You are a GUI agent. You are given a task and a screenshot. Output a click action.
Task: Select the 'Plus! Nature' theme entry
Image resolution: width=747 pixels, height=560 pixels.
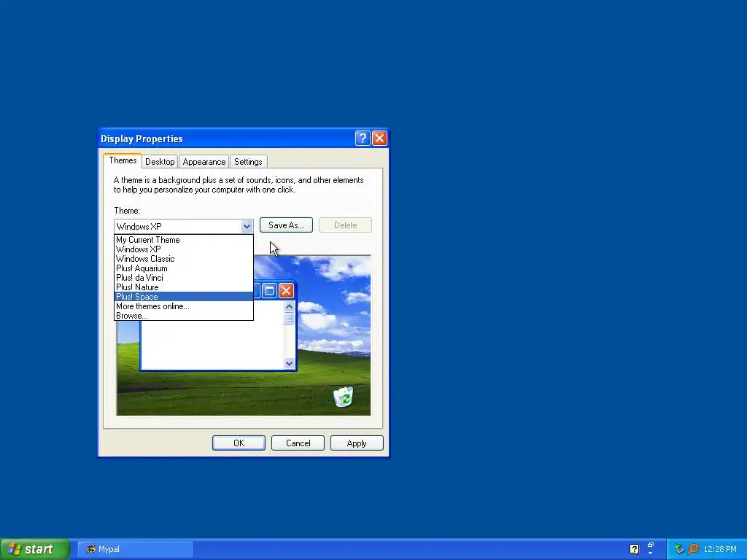pyautogui.click(x=183, y=287)
